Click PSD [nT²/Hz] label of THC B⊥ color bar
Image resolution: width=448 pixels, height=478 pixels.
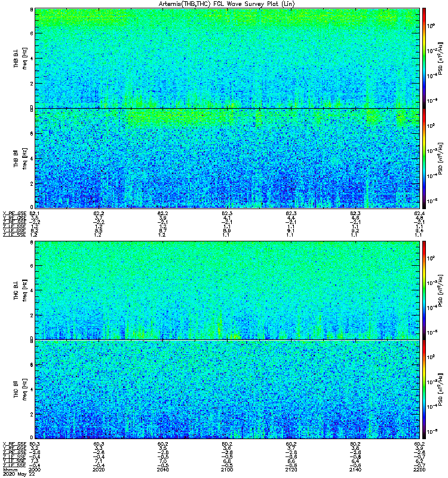[440, 290]
